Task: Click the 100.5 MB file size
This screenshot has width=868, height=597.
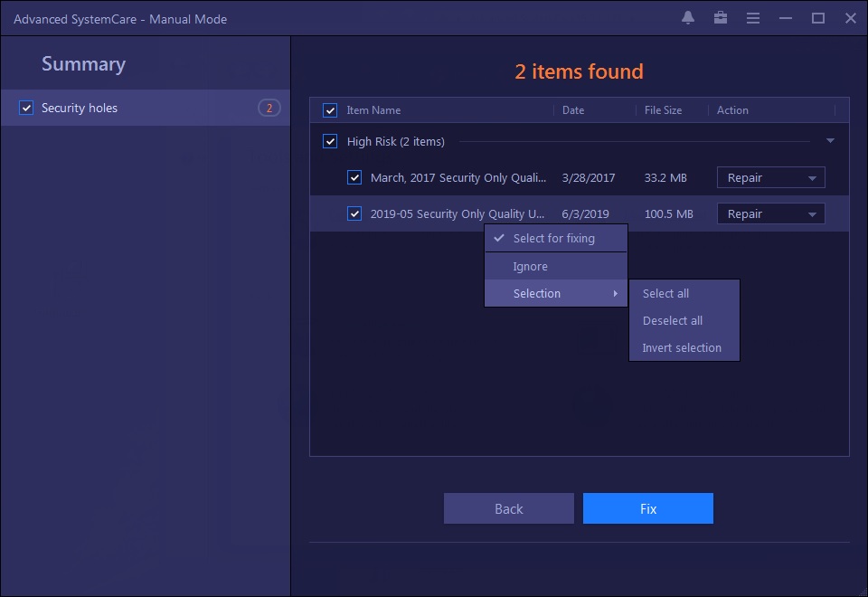Action: pos(669,213)
